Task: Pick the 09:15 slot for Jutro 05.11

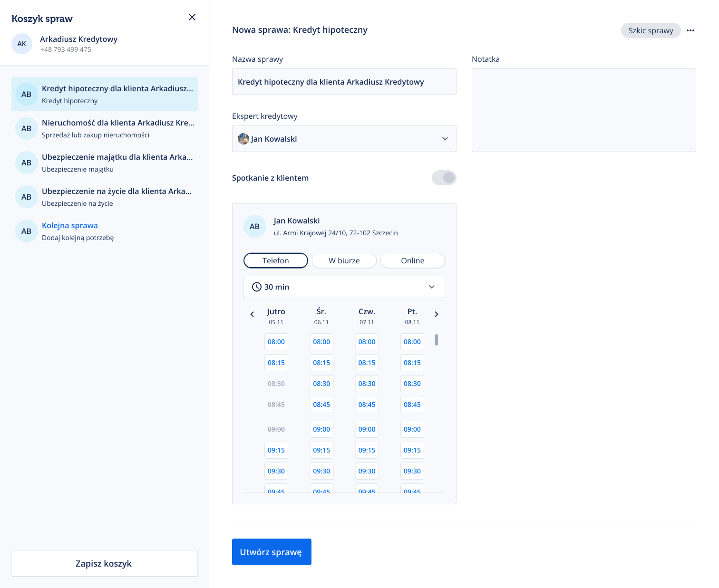Action: [x=276, y=450]
